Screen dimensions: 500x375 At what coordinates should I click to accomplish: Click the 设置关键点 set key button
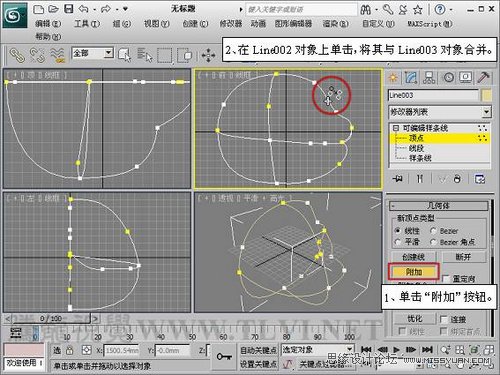tap(258, 364)
